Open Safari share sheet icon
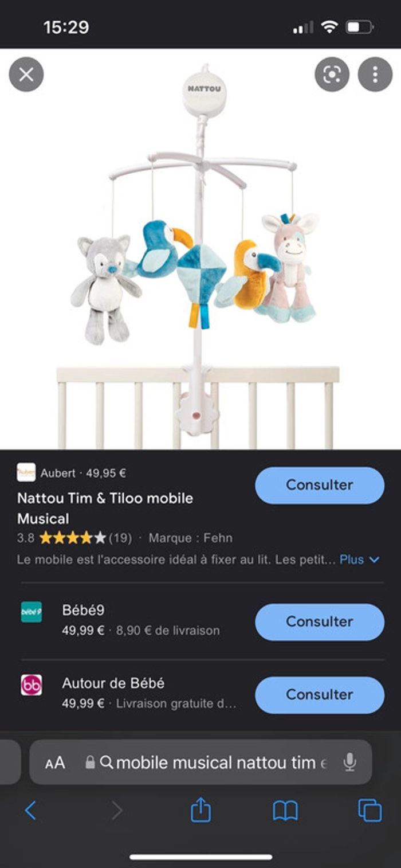The image size is (401, 868). click(x=200, y=810)
